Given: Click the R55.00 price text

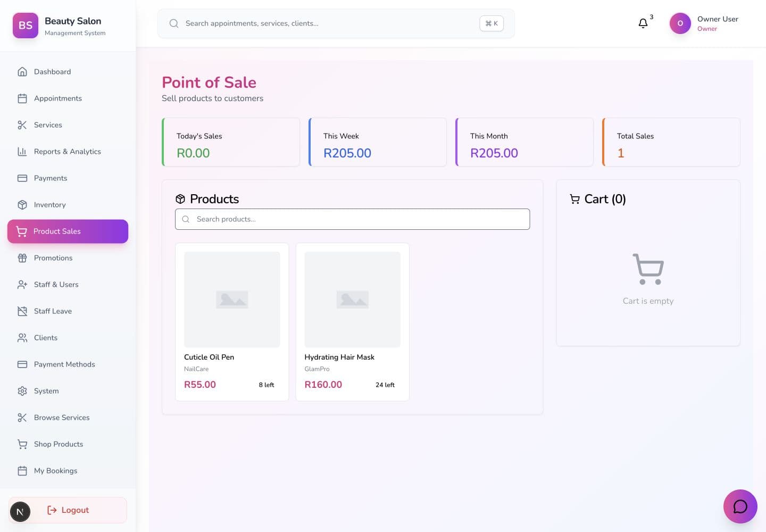Looking at the screenshot, I should [x=200, y=385].
